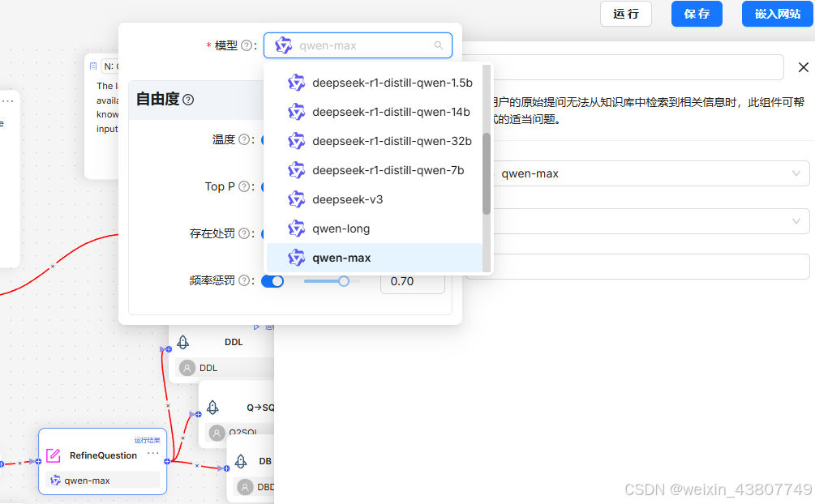Viewport: 815px width, 504px height.
Task: Click help icon next to 模型 label
Action: 247,45
